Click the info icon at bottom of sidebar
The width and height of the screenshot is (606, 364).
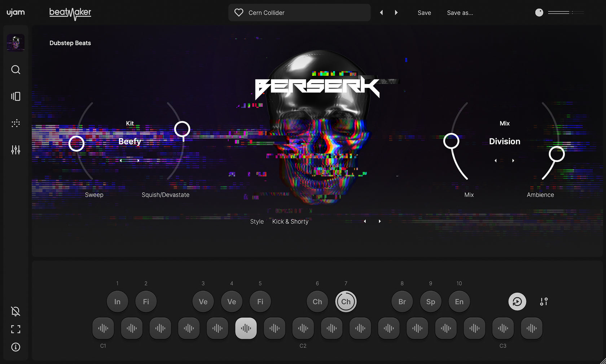(16, 347)
